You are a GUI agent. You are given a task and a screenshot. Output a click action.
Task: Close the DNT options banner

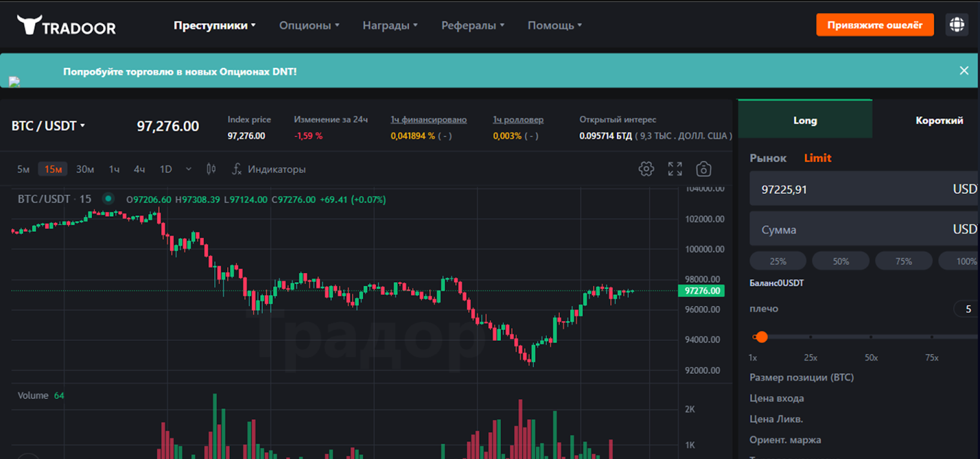click(x=964, y=70)
